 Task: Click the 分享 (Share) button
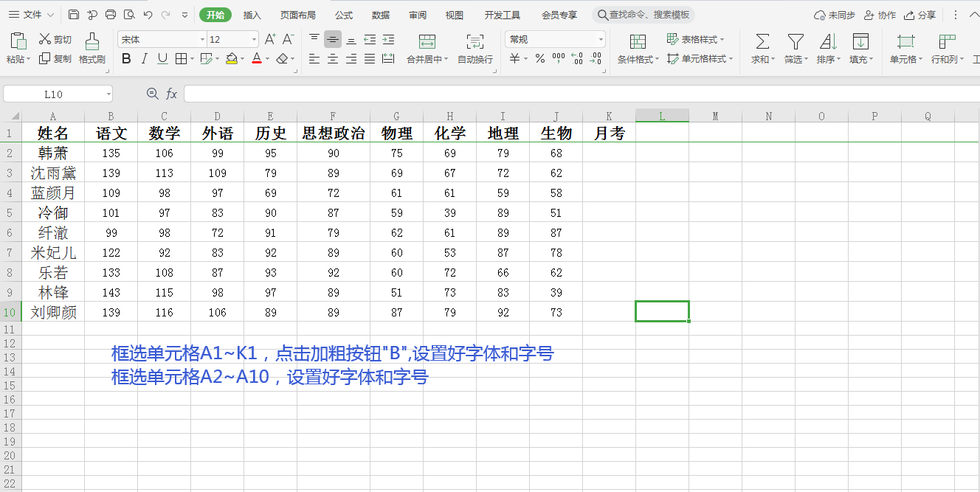point(919,15)
